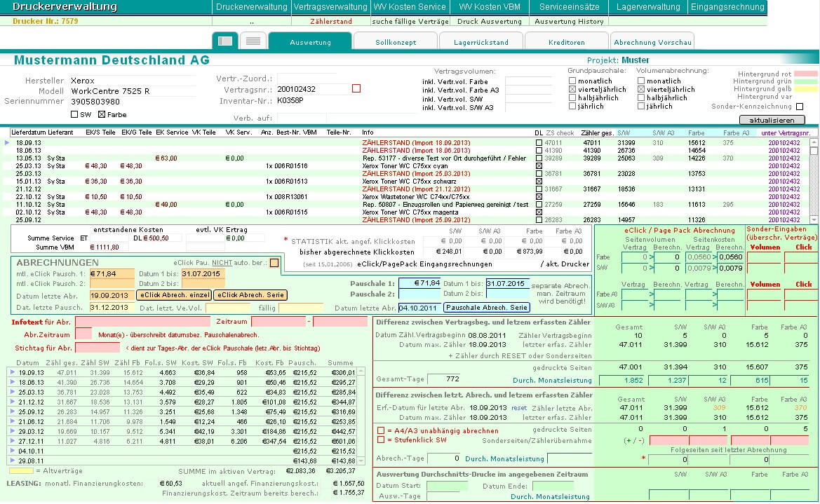This screenshot has width=820, height=504.
Task: Select the Rep. 53177 service entry row
Action: [x=410, y=158]
